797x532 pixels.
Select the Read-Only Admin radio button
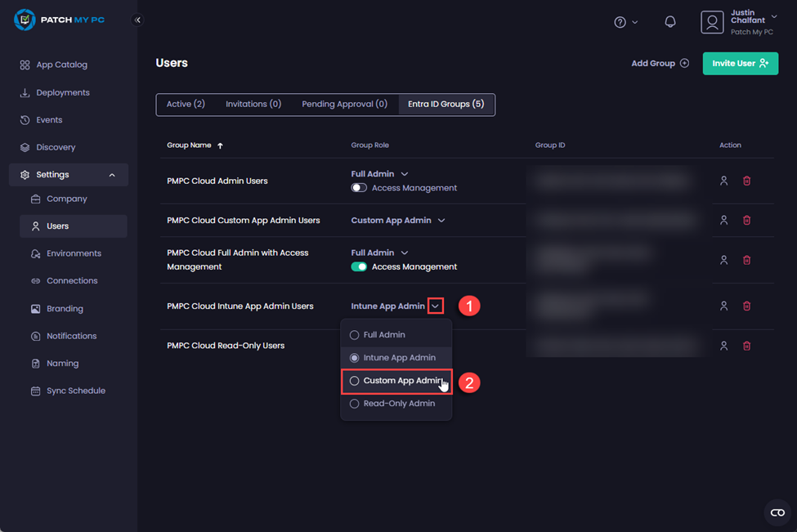pos(354,403)
